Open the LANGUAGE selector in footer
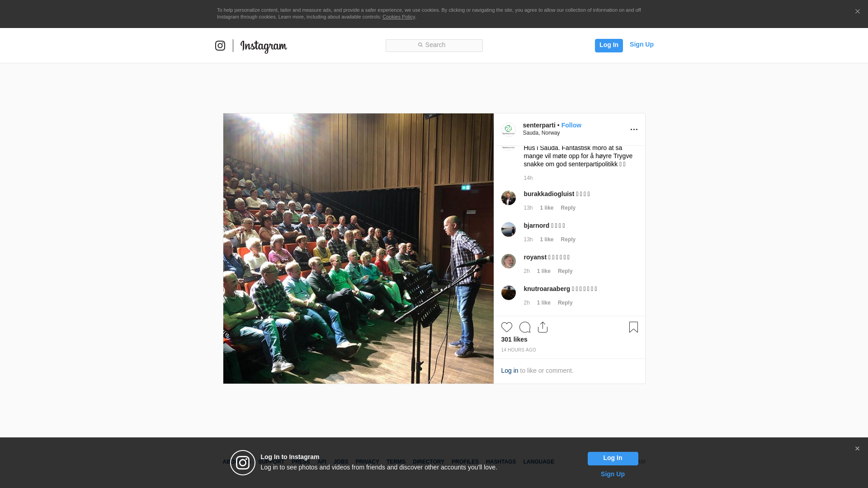Image resolution: width=868 pixels, height=488 pixels. tap(538, 462)
